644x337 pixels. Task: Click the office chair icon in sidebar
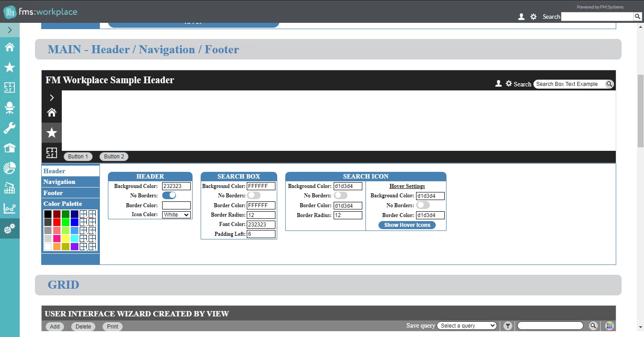point(9,107)
